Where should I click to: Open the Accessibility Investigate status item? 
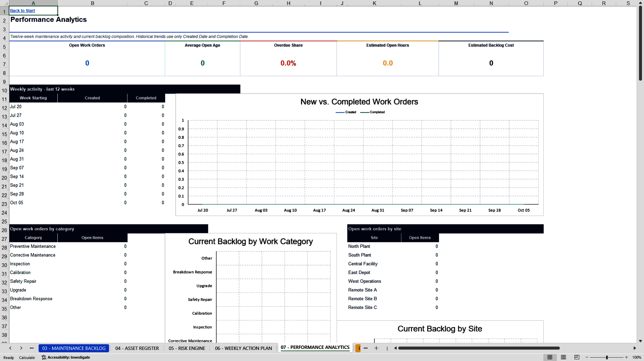66,357
